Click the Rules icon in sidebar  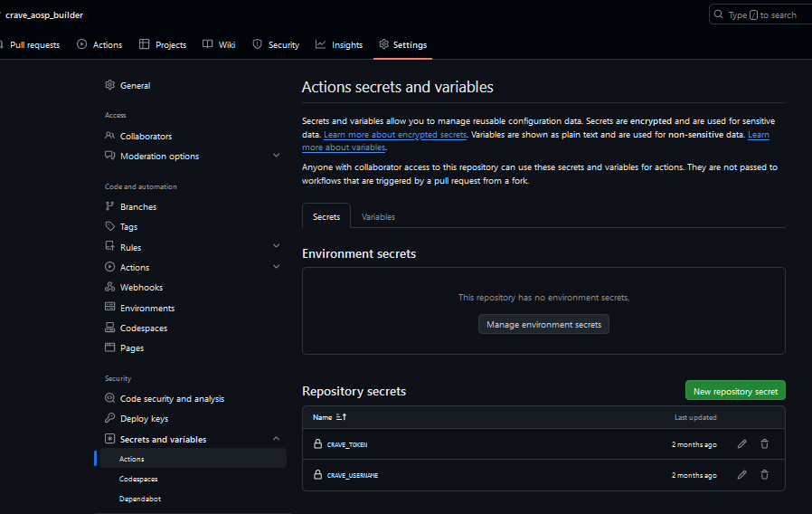pos(109,247)
